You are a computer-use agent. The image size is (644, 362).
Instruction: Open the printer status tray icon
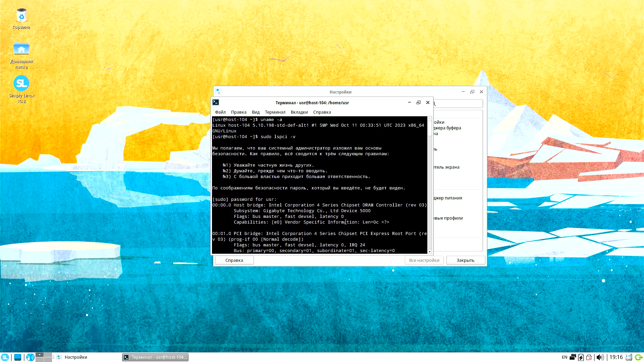click(x=589, y=357)
